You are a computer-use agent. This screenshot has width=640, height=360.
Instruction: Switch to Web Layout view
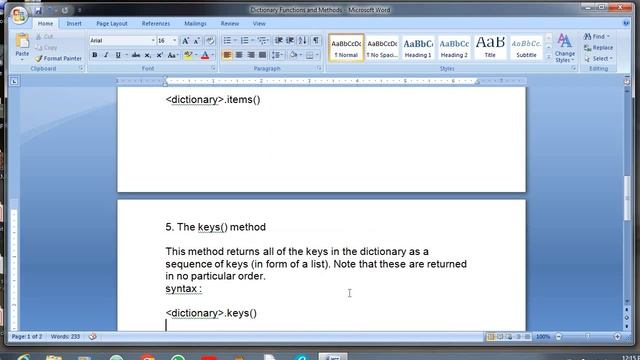[509, 337]
